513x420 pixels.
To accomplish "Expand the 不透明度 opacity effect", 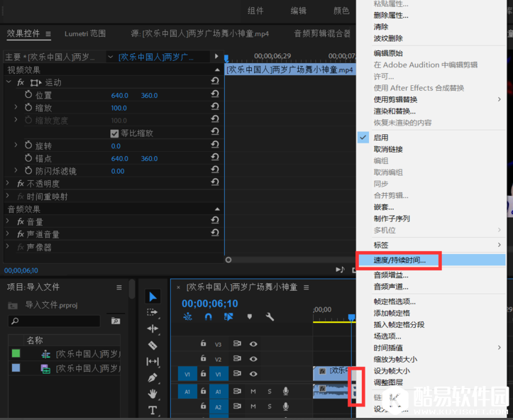I will [x=9, y=184].
